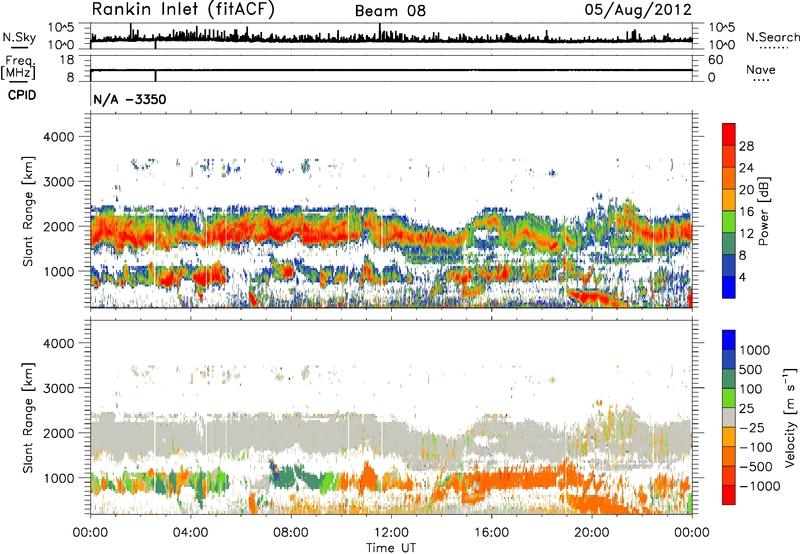The image size is (800, 554).
Task: Click the "20" power colorbar label
Action: 746,190
